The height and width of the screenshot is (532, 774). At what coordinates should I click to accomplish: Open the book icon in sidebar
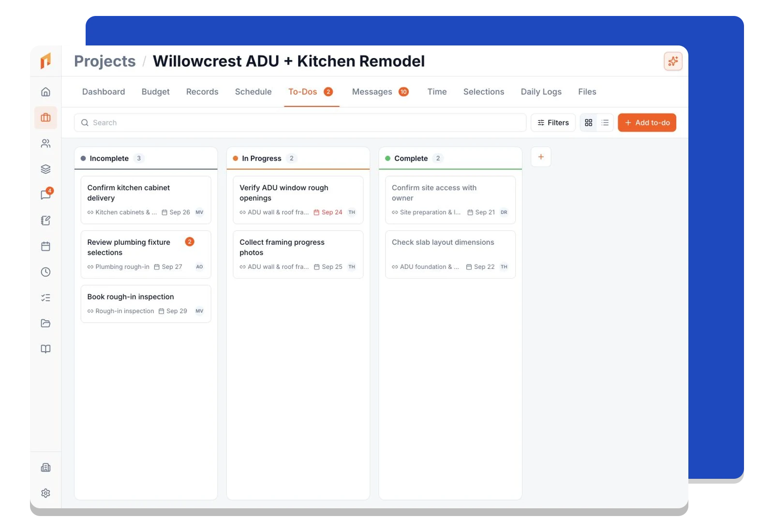point(45,349)
